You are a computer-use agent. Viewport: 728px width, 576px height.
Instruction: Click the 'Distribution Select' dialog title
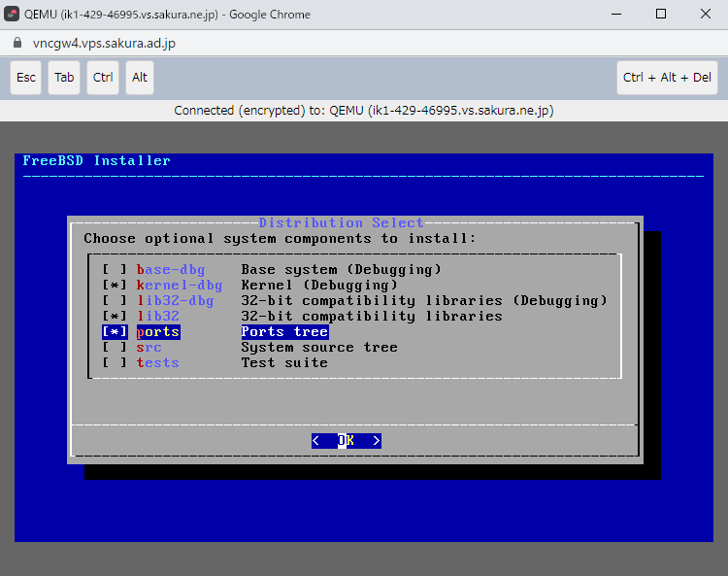pos(342,222)
